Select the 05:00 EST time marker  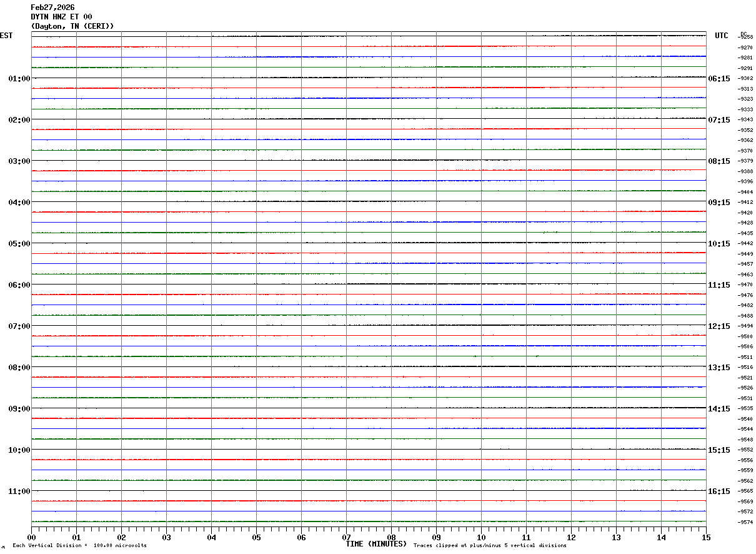point(19,243)
